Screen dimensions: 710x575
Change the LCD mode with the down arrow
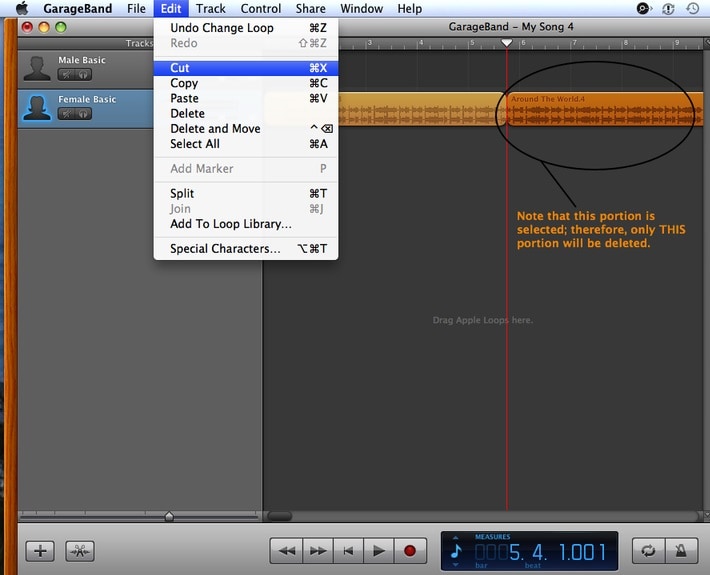click(x=456, y=565)
